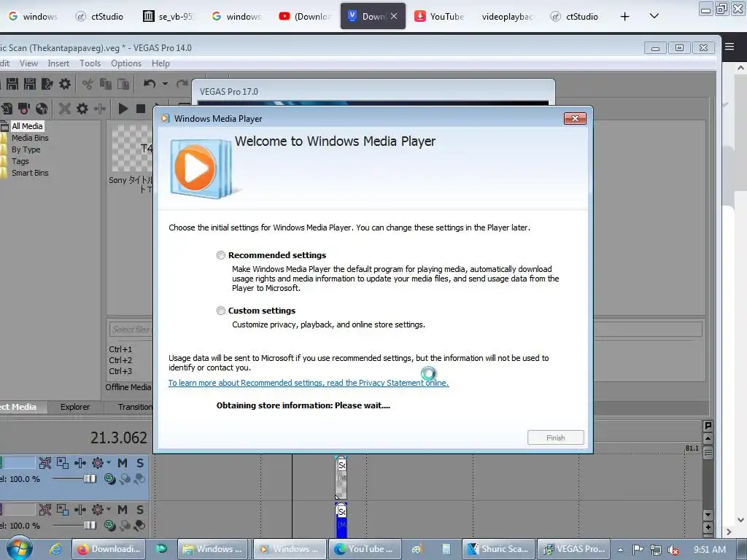
Task: Click the Render As icon in VEGAS toolbar
Action: coord(47,85)
